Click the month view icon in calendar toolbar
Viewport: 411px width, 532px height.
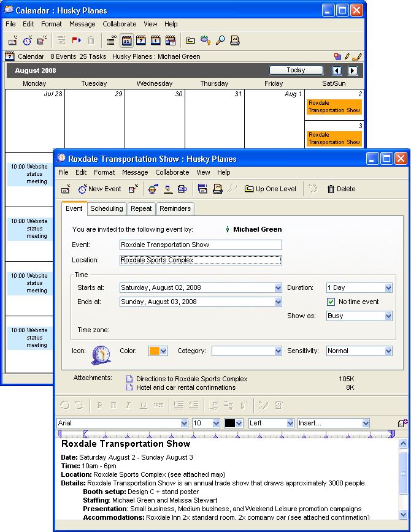[126, 40]
